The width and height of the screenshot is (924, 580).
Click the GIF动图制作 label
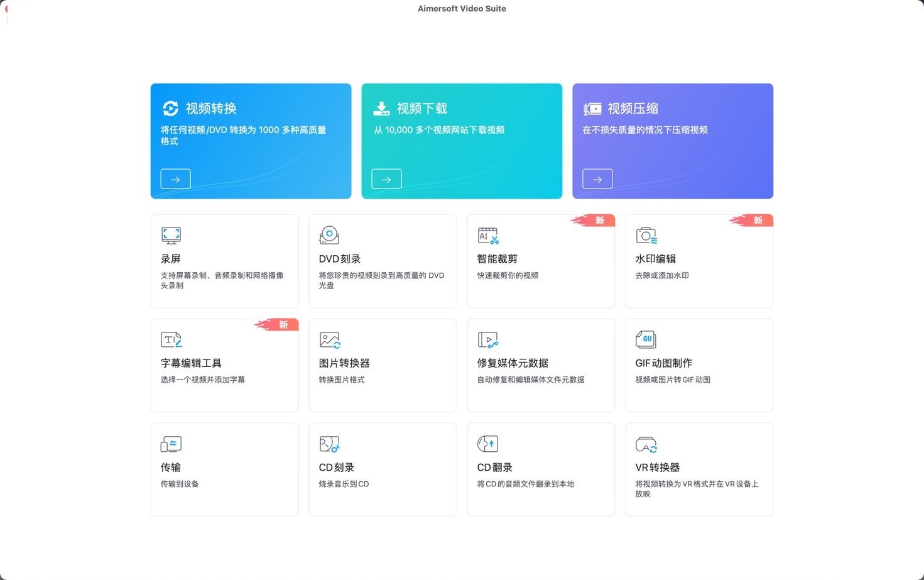coord(664,363)
